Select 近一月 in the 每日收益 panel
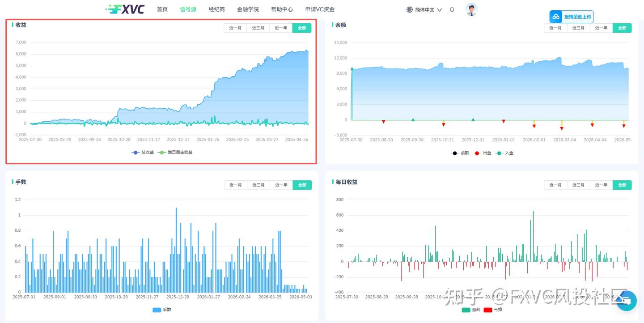 555,185
